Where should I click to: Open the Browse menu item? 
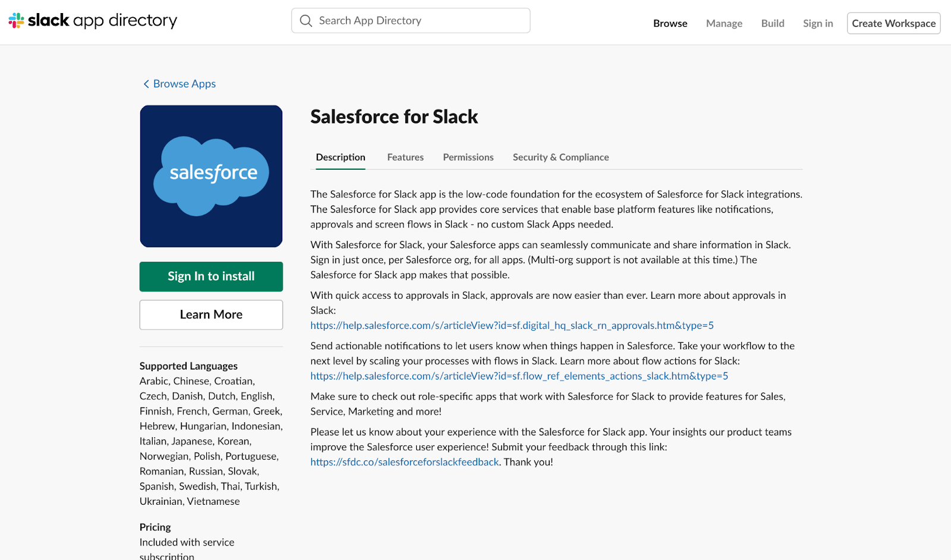pos(670,23)
